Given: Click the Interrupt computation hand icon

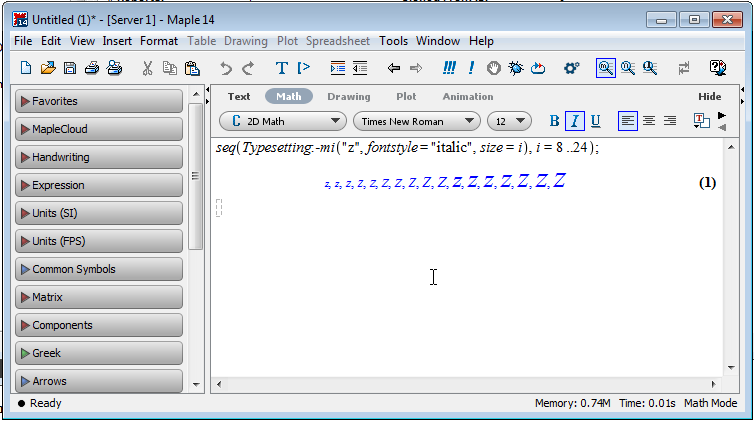Looking at the screenshot, I should point(493,68).
